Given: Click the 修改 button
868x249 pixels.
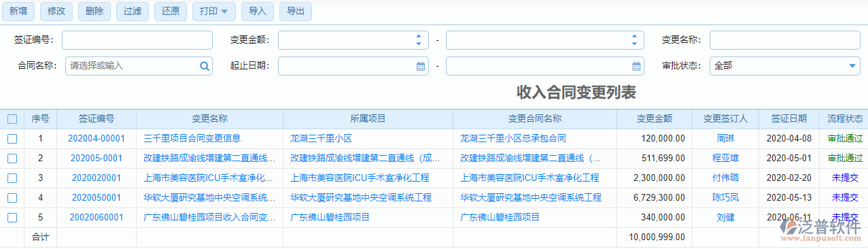Looking at the screenshot, I should pos(57,12).
